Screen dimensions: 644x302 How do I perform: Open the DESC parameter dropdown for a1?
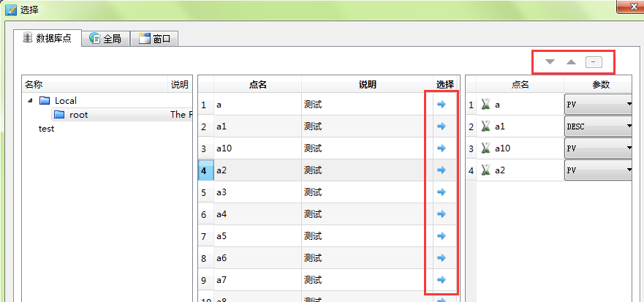tap(598, 127)
